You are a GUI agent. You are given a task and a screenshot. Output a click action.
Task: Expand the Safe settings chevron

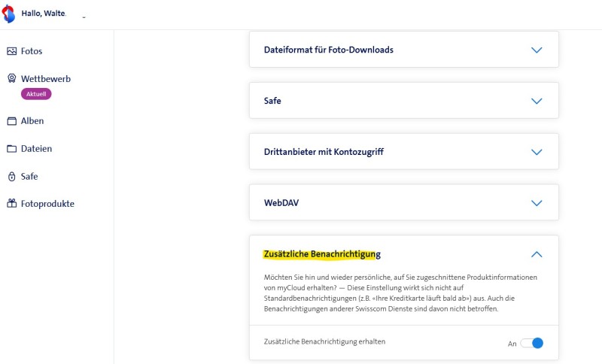point(537,101)
